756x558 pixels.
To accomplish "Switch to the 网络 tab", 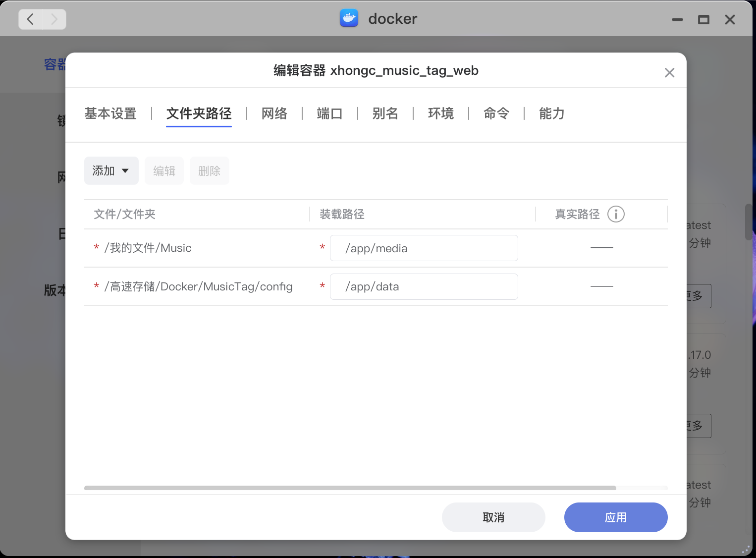I will tap(274, 113).
